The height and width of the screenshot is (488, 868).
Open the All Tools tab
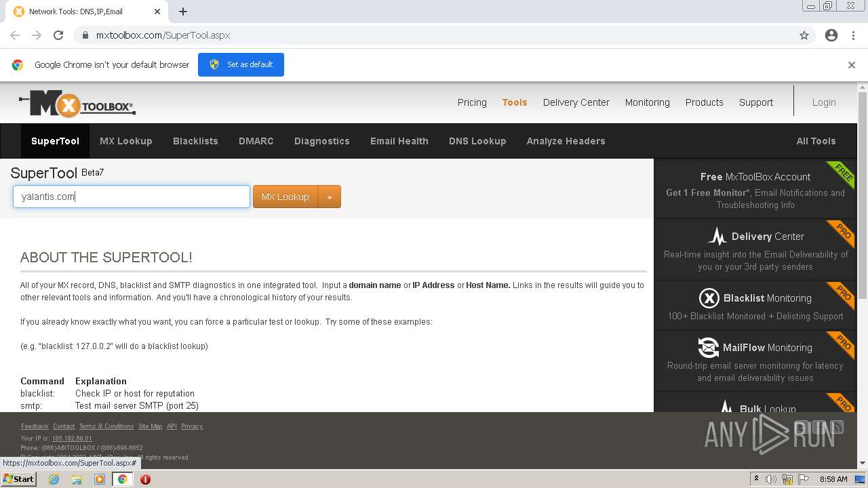(x=816, y=141)
